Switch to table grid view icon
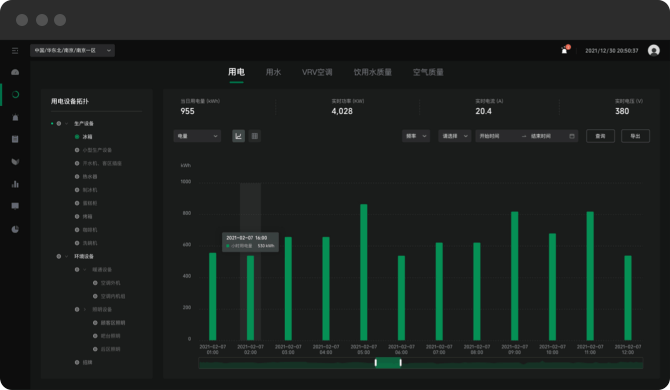 (255, 136)
